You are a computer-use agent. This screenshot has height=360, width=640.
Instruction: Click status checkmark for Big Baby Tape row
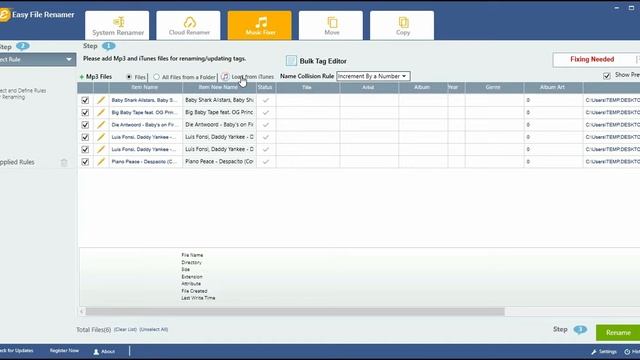[266, 112]
